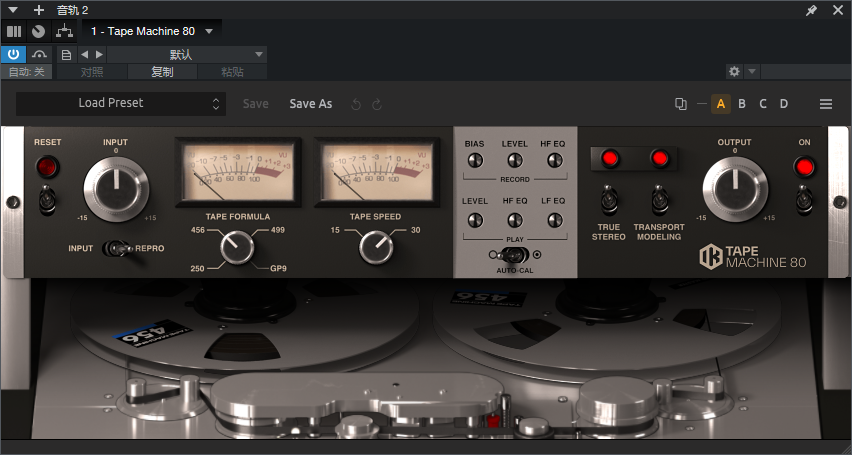This screenshot has height=455, width=852.
Task: Open the Load Preset selector
Action: pyautogui.click(x=121, y=103)
